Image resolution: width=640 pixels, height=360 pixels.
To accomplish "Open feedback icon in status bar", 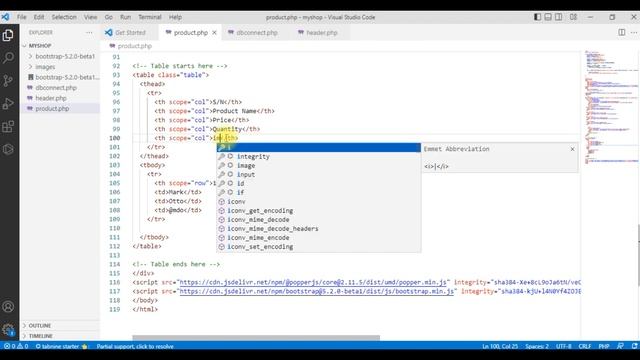I will 620,346.
